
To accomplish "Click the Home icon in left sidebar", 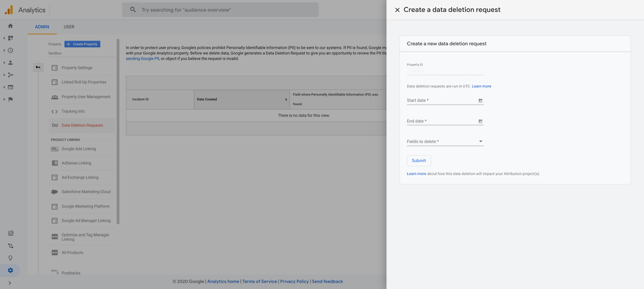I will pyautogui.click(x=11, y=26).
